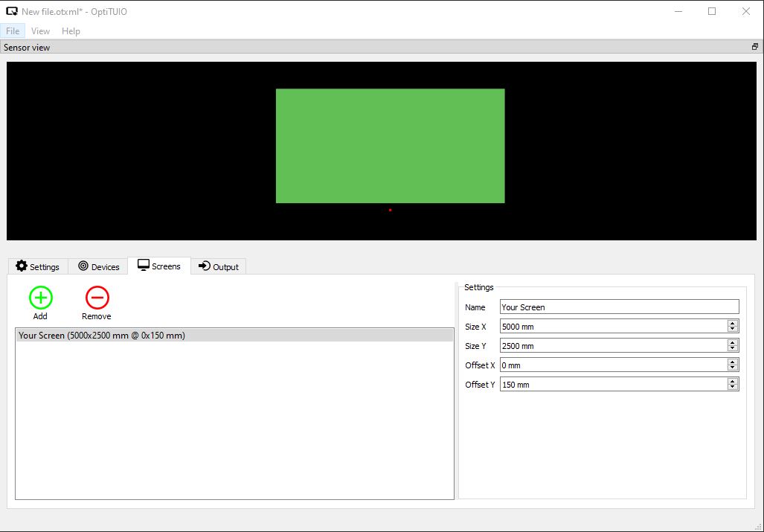This screenshot has height=532, width=764.
Task: Select the Your Screen entry in the list
Action: click(112, 334)
